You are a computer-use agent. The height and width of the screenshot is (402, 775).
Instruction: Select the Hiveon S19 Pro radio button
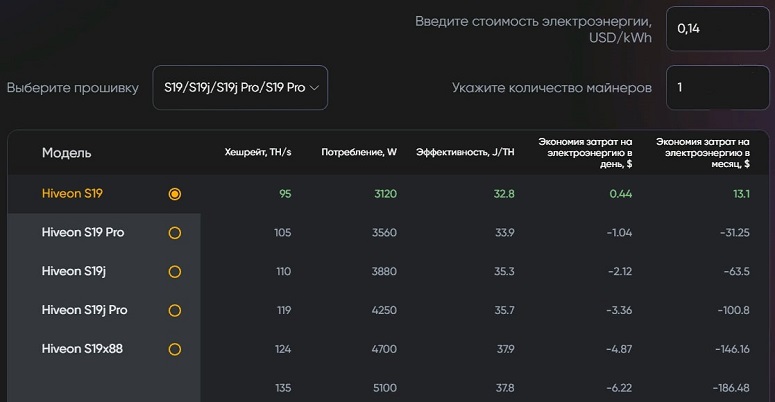click(x=174, y=233)
